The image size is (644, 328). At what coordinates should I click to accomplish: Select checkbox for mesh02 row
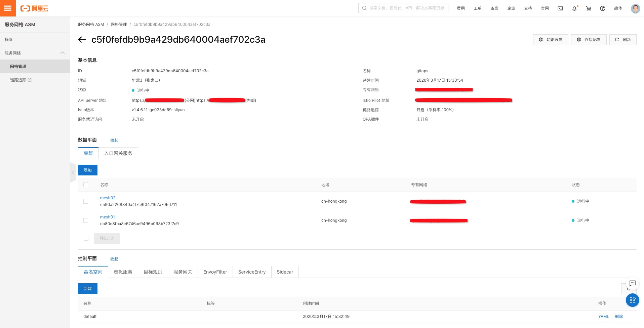86,201
